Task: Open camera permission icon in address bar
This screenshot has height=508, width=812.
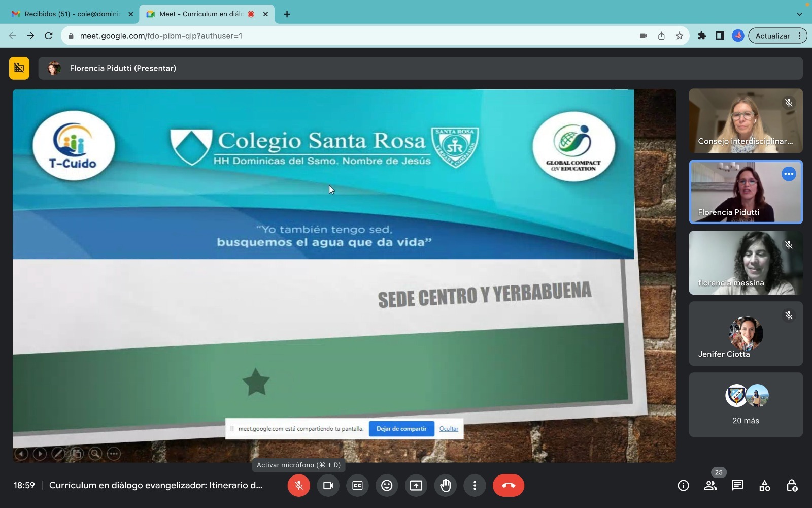Action: tap(643, 36)
